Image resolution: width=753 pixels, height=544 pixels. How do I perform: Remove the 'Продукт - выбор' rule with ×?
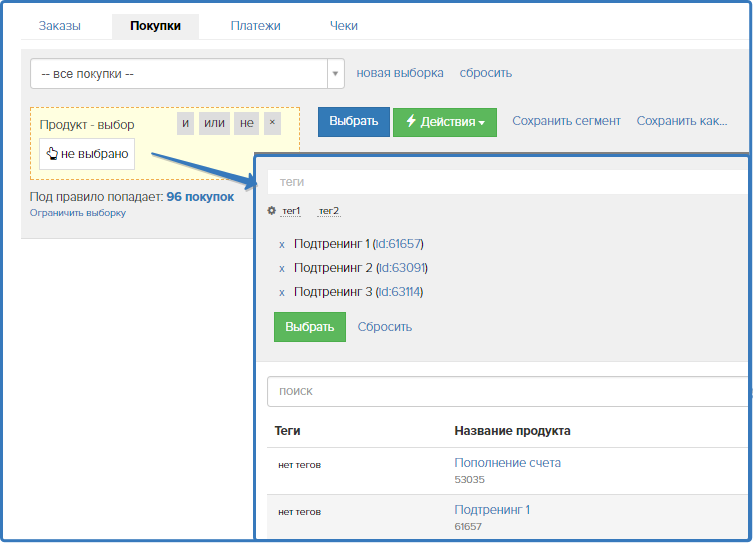click(x=272, y=123)
